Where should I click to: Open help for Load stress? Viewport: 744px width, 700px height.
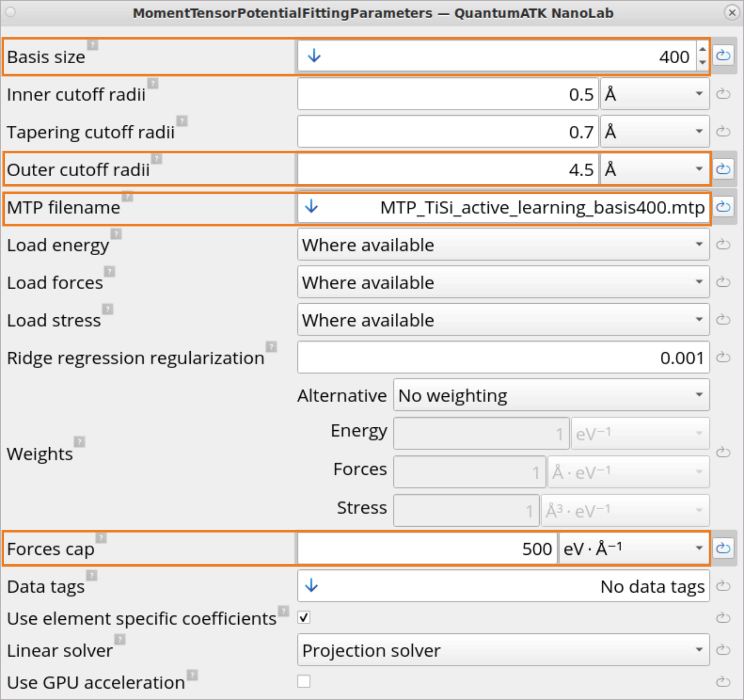click(108, 309)
